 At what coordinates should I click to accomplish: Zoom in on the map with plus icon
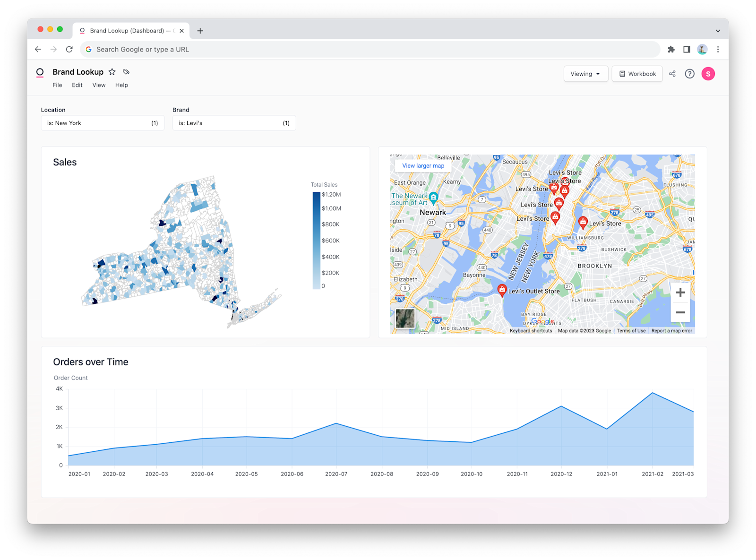click(680, 292)
